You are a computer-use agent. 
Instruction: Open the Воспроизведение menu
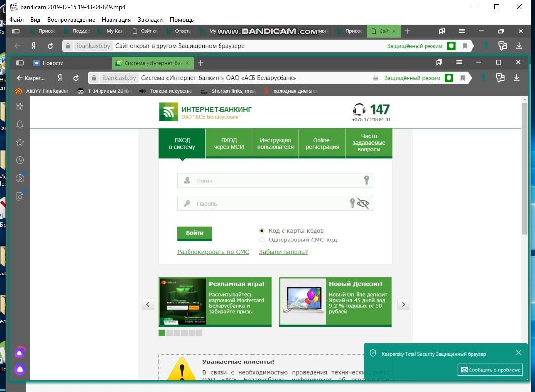coord(71,20)
